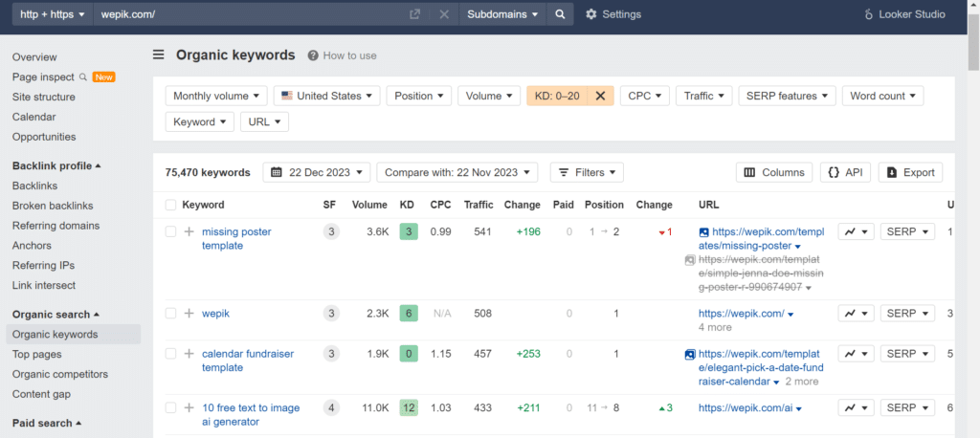The width and height of the screenshot is (980, 438).
Task: Click the open-in-new-tab icon in URL bar
Action: pyautogui.click(x=414, y=14)
